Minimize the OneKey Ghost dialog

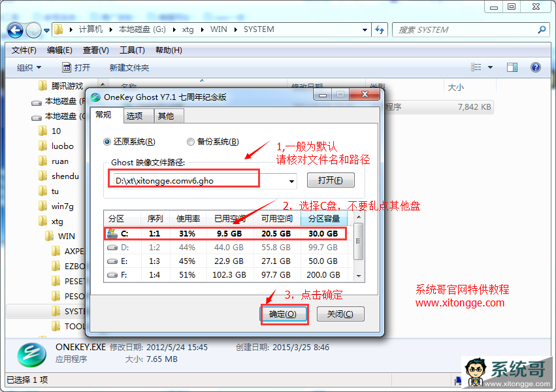point(323,95)
